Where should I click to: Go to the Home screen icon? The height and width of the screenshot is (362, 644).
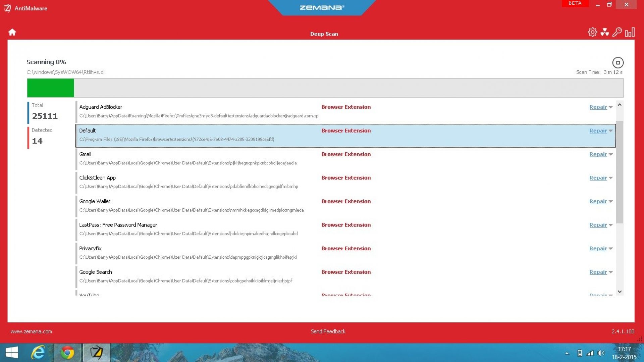tap(12, 32)
